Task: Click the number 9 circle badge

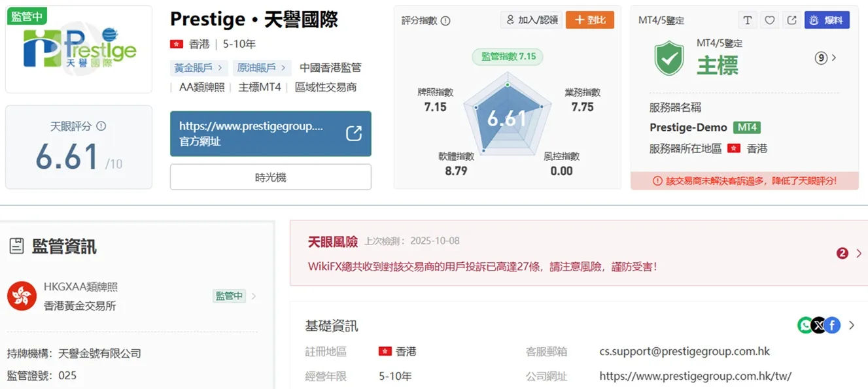Action: click(x=821, y=58)
